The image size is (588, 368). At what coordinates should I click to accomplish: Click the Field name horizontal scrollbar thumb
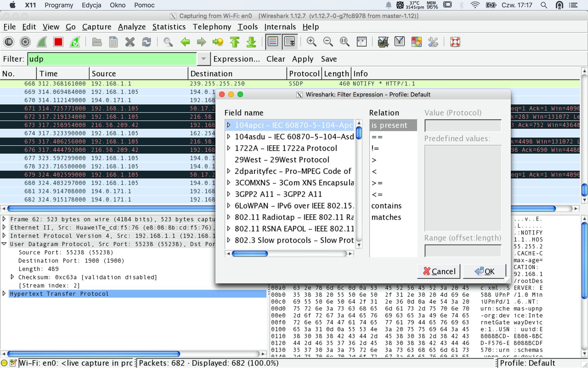pyautogui.click(x=250, y=254)
